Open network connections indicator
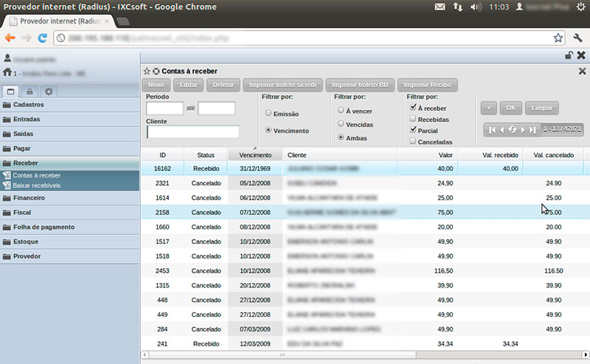 pyautogui.click(x=458, y=7)
